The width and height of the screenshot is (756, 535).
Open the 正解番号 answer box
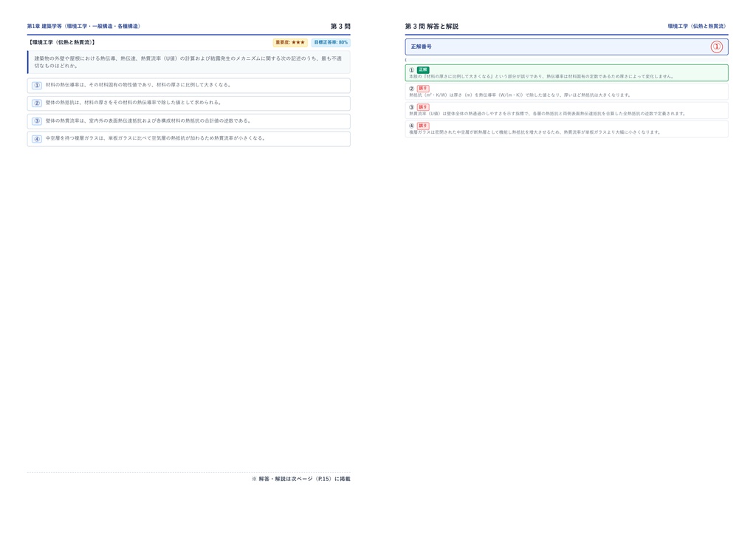(x=566, y=47)
